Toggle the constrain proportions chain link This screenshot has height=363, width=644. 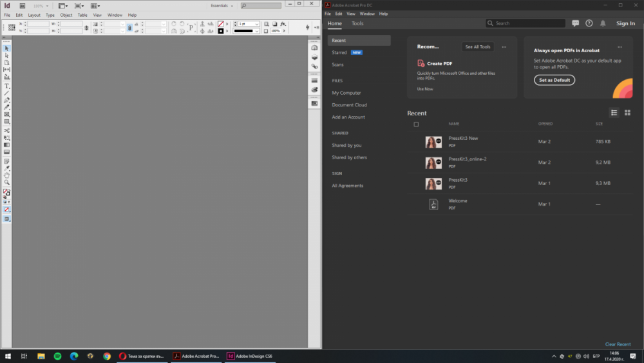coord(129,27)
